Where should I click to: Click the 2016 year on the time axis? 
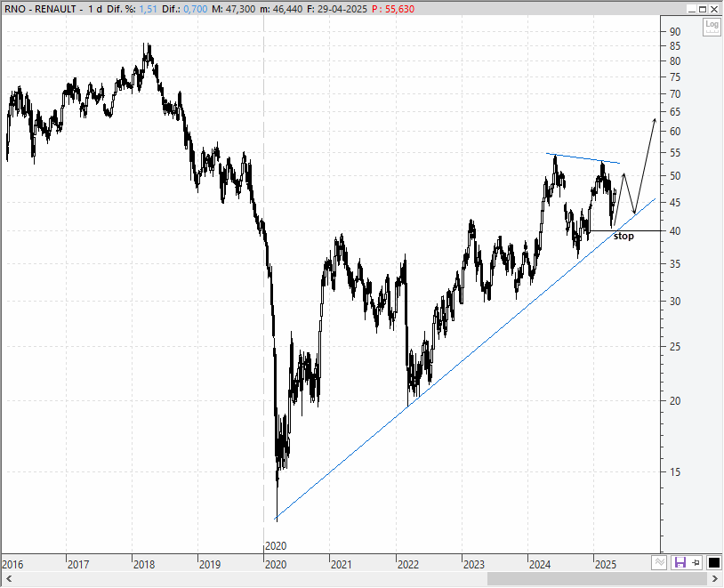pos(12,565)
